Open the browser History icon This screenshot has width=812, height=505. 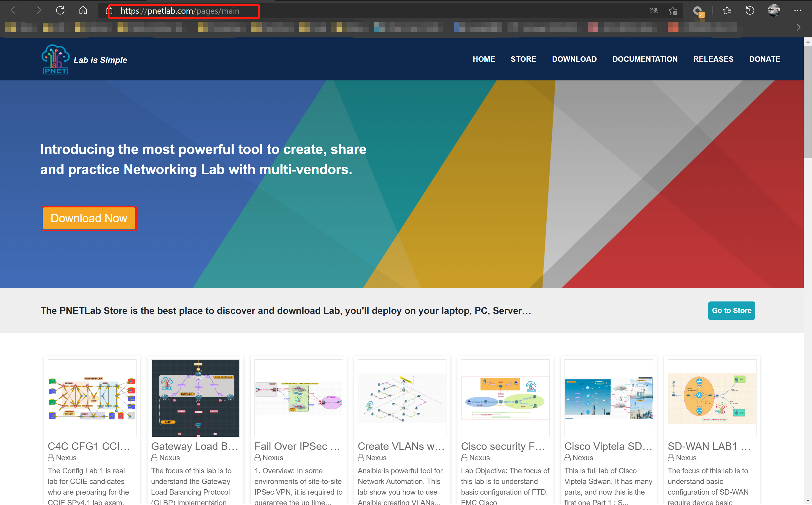750,11
